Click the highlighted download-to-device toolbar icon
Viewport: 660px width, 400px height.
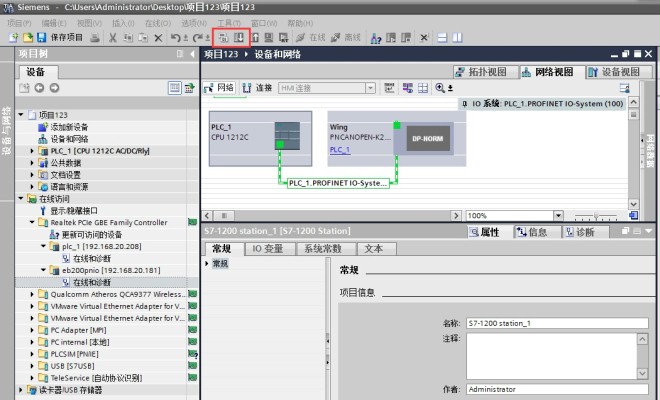[x=240, y=37]
